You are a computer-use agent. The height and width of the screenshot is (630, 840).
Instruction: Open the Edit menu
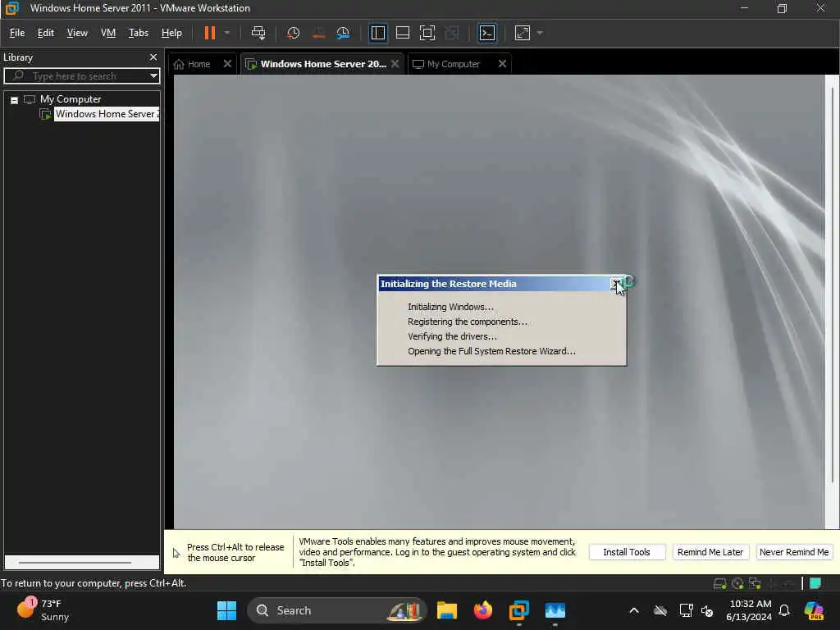click(x=46, y=33)
